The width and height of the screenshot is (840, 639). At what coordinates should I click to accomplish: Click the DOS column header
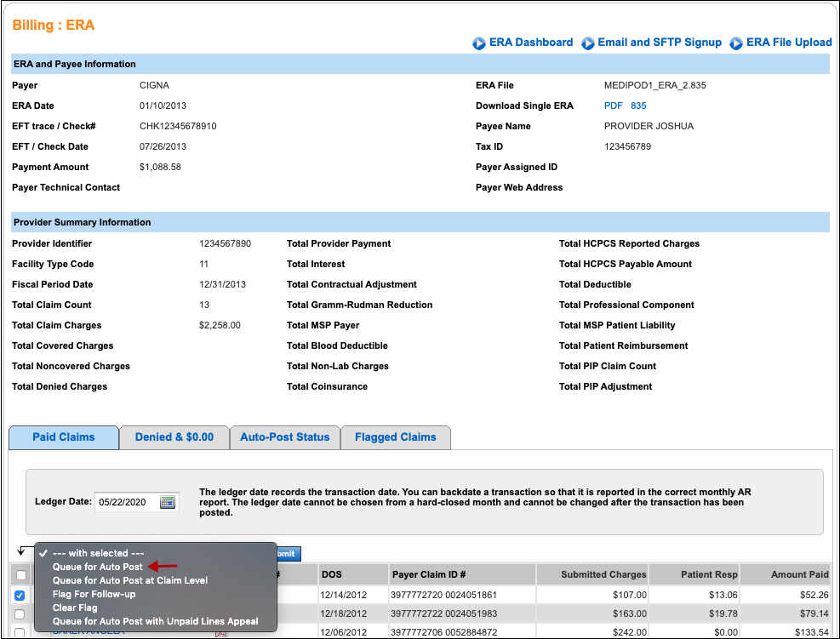click(353, 574)
